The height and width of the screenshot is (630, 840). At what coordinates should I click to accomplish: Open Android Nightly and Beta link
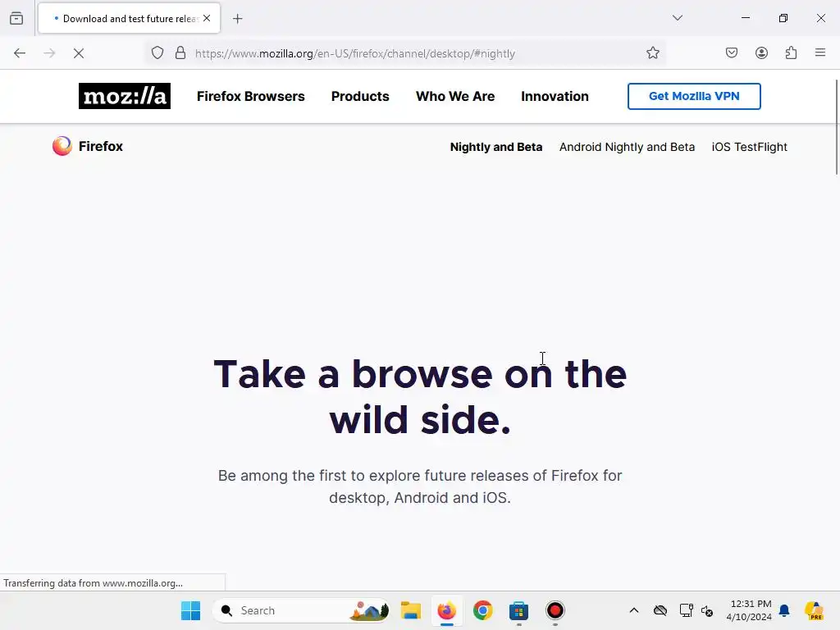click(x=627, y=147)
